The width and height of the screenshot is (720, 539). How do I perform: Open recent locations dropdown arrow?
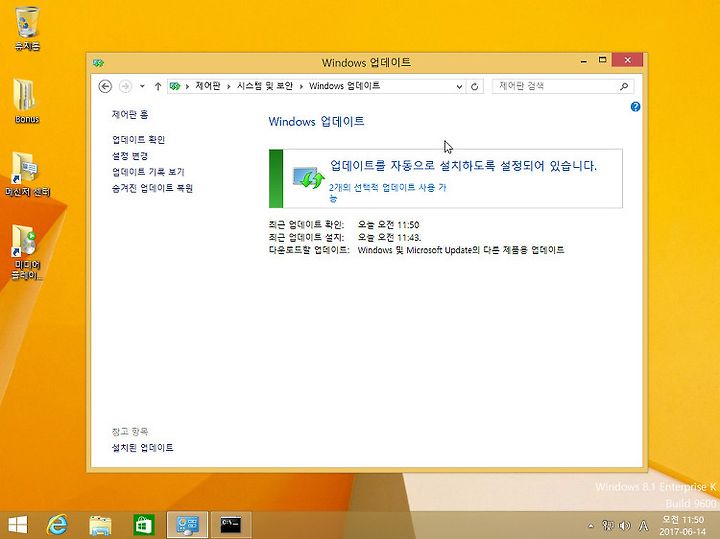click(x=142, y=86)
